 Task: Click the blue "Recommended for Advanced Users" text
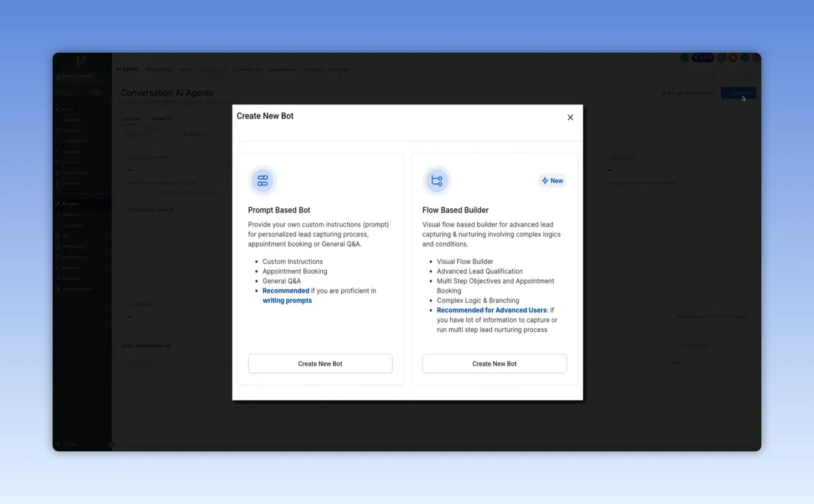pyautogui.click(x=492, y=310)
